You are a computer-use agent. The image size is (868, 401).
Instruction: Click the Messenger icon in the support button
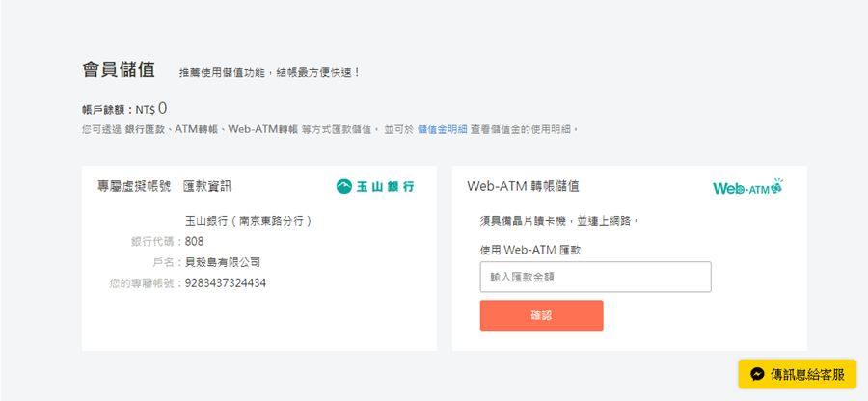(x=758, y=374)
